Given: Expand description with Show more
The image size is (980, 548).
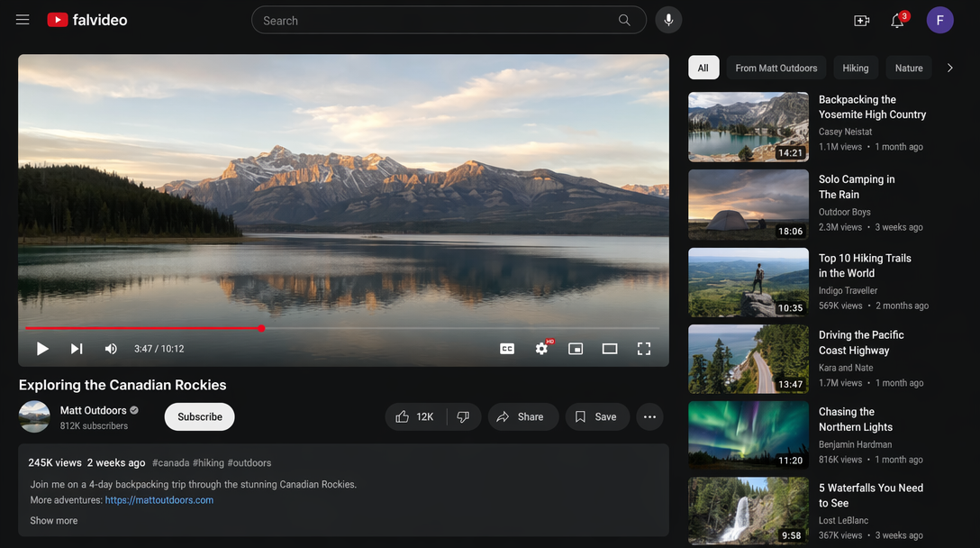Looking at the screenshot, I should point(54,520).
